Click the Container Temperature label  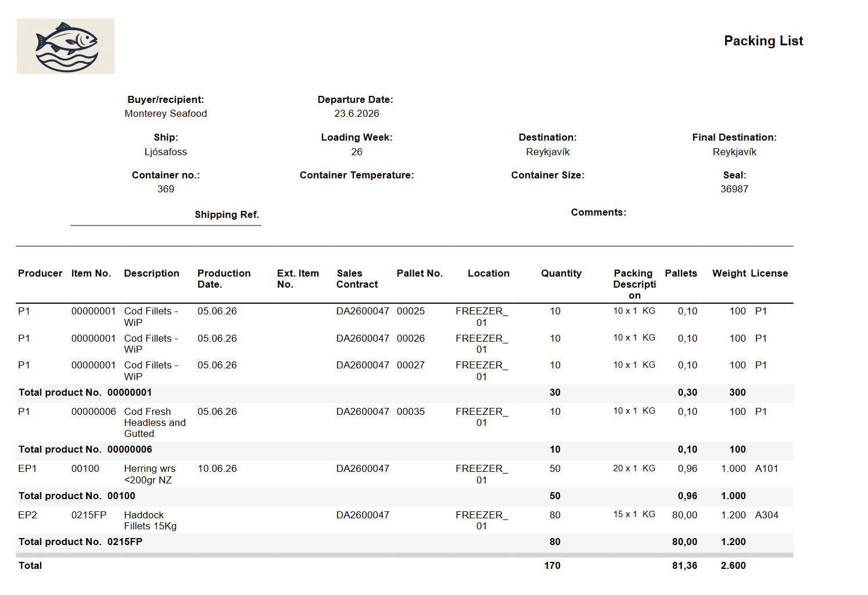[357, 175]
